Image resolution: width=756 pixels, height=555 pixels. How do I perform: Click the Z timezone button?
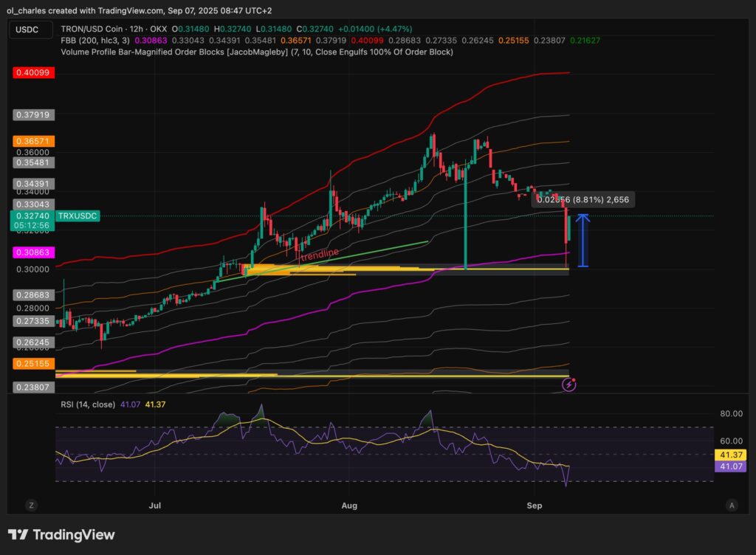[x=32, y=505]
